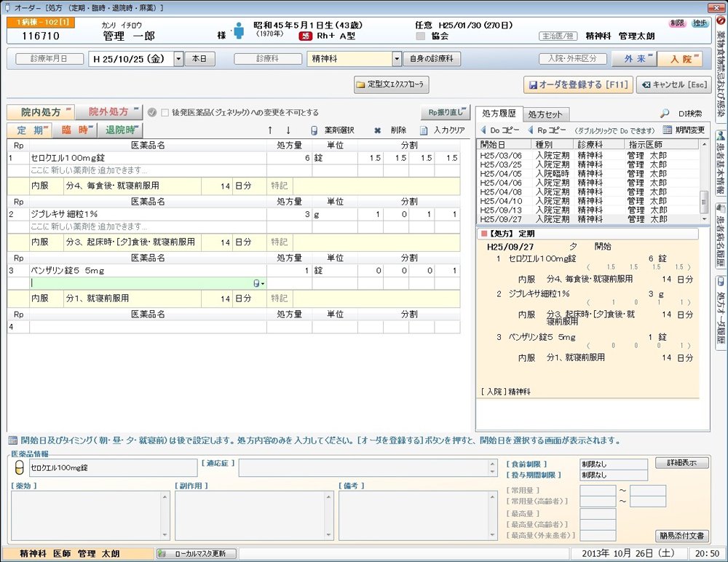Click the 独歩 badge

point(700,23)
